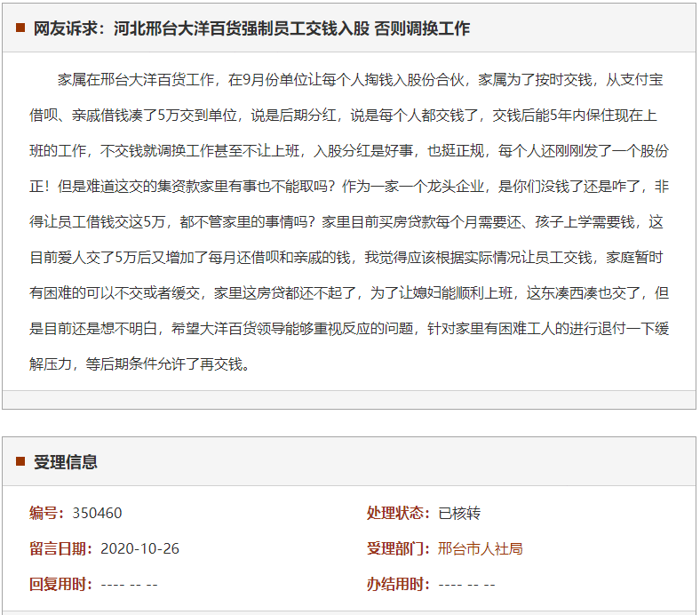
Task: Select the 处理状态 label
Action: tap(398, 513)
